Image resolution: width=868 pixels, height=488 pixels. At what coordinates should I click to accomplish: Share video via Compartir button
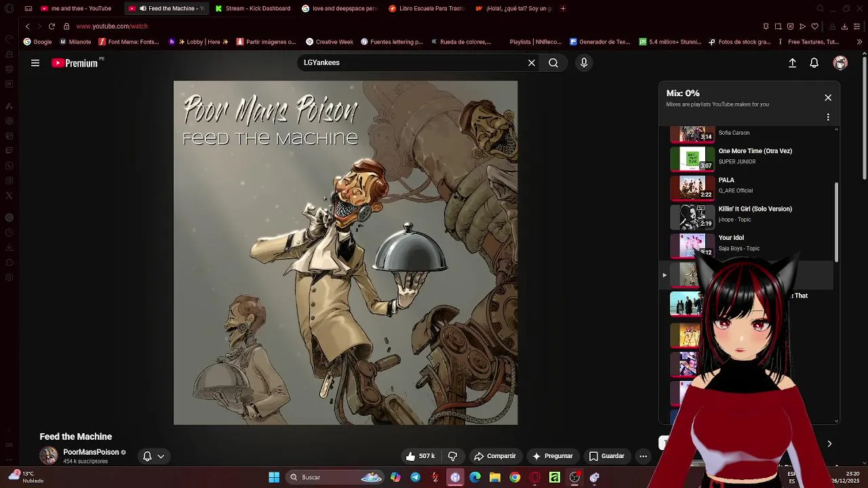[x=495, y=456]
